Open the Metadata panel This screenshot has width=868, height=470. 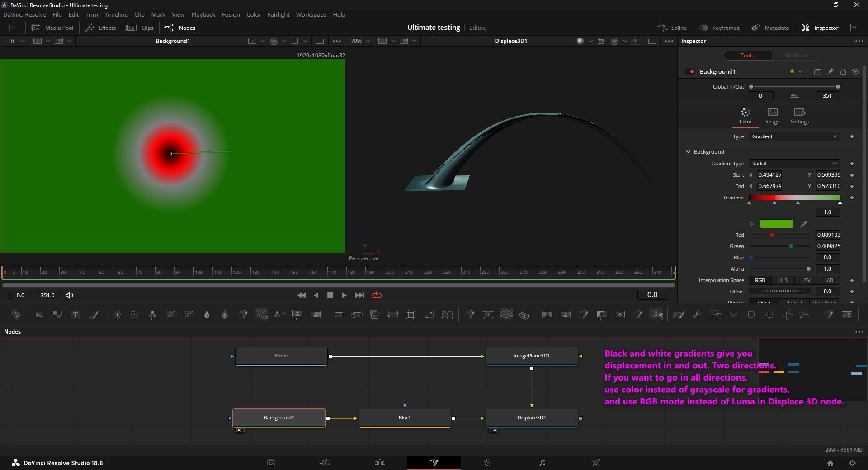point(770,28)
